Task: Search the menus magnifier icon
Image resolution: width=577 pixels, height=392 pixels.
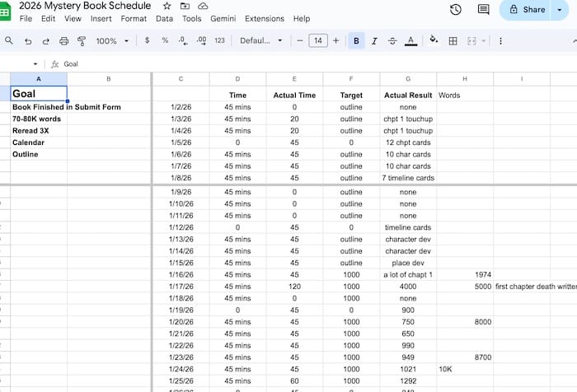Action: click(x=9, y=41)
